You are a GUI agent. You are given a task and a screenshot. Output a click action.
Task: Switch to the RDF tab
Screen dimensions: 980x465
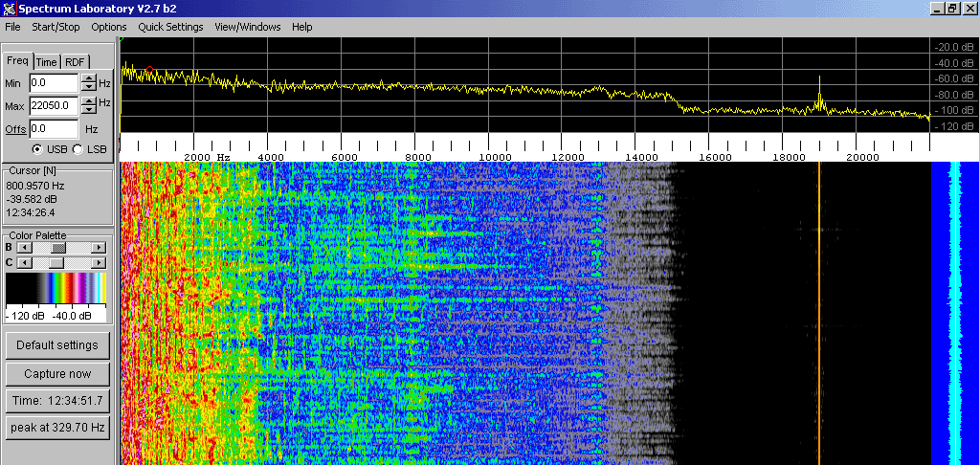tap(75, 62)
